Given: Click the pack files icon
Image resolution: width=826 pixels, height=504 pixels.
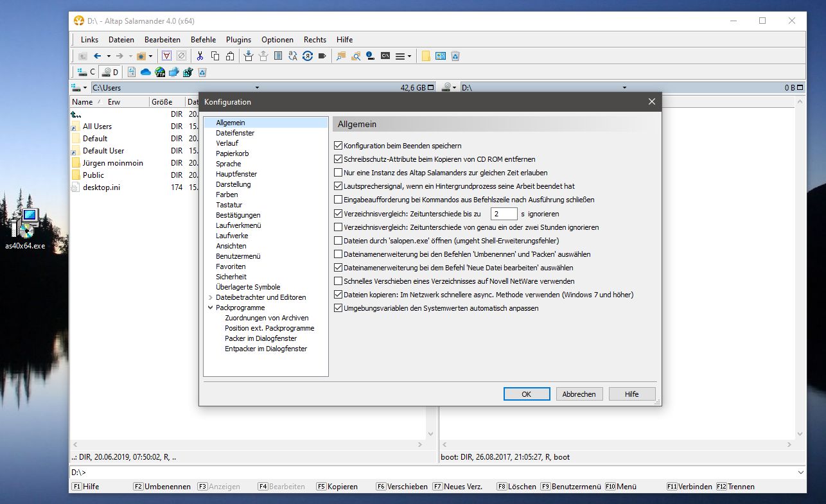Looking at the screenshot, I should click(248, 56).
